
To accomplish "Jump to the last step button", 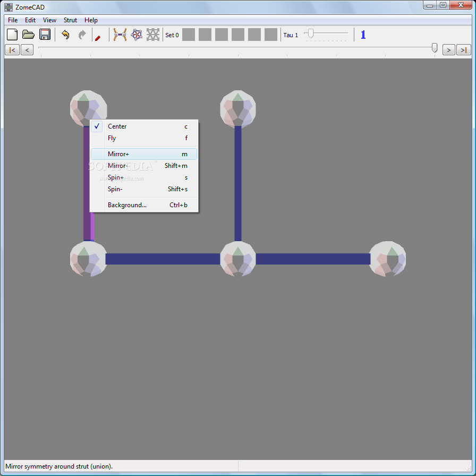I will click(x=464, y=50).
